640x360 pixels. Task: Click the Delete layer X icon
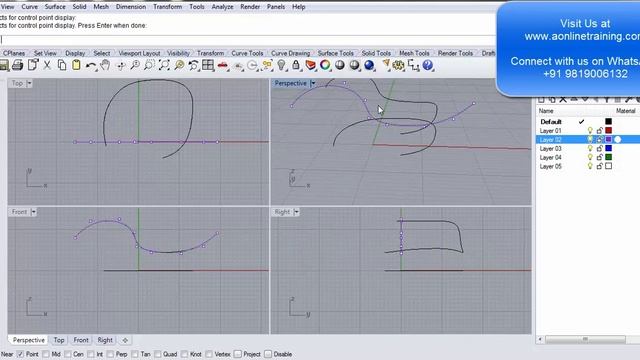pyautogui.click(x=563, y=99)
